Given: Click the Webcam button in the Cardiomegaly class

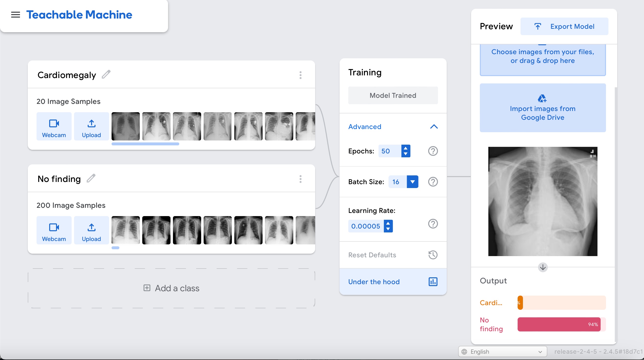Looking at the screenshot, I should (x=54, y=126).
